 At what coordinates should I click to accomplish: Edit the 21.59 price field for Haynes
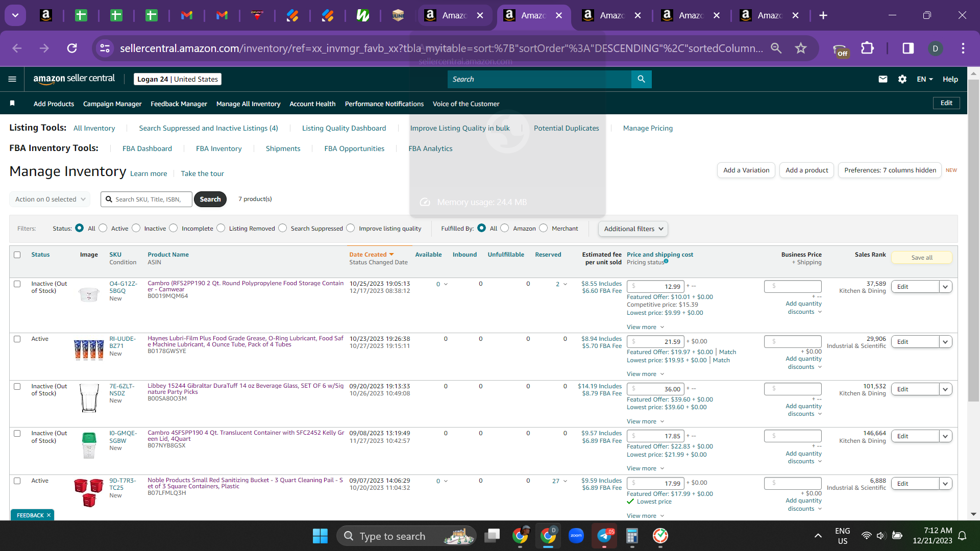point(655,342)
